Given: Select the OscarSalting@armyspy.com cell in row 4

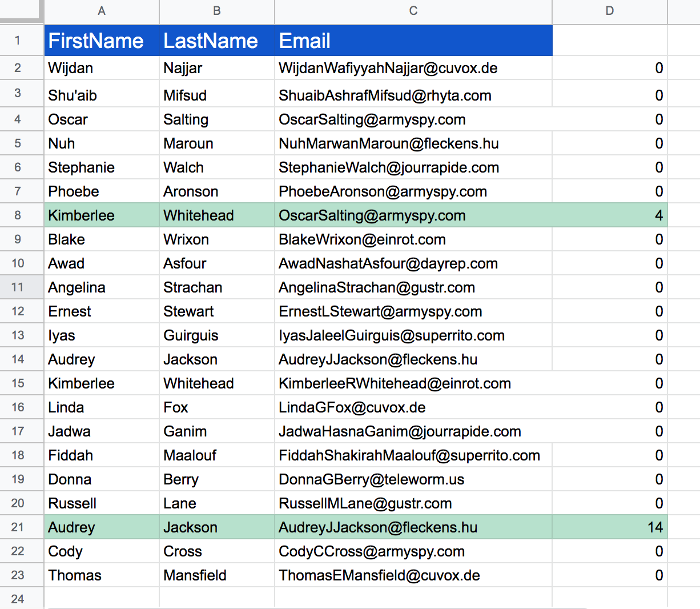Looking at the screenshot, I should click(413, 119).
